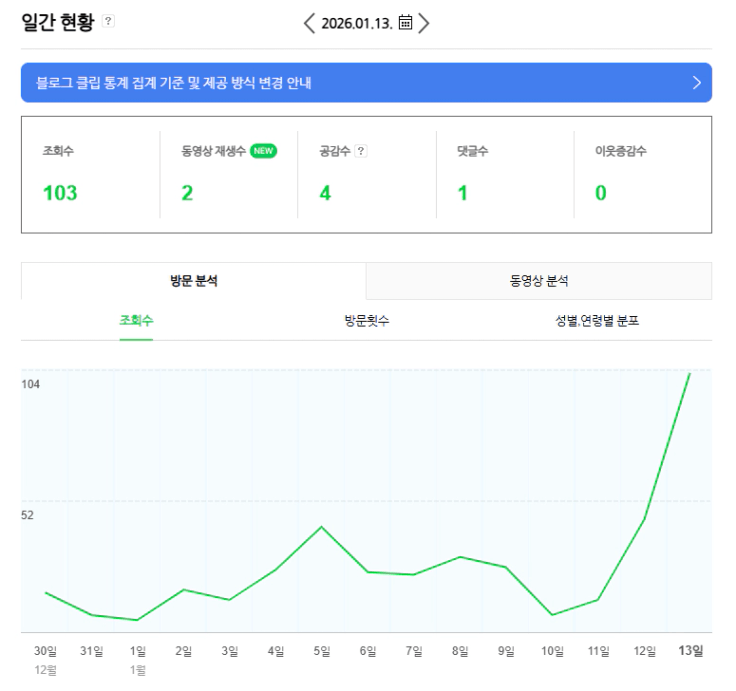The height and width of the screenshot is (691, 736).
Task: Open the blue notice banner arrow
Action: 697,83
